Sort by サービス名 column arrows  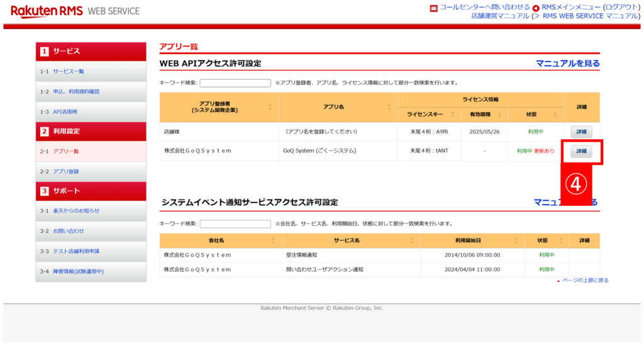(412, 241)
